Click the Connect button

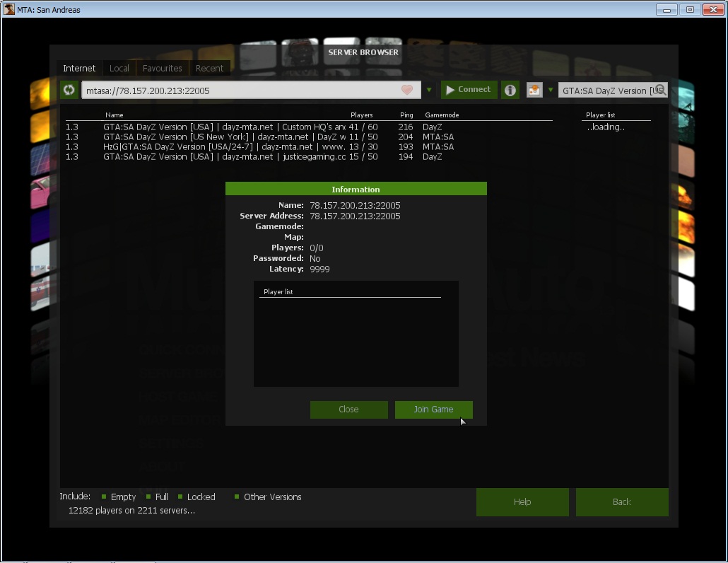pyautogui.click(x=469, y=90)
